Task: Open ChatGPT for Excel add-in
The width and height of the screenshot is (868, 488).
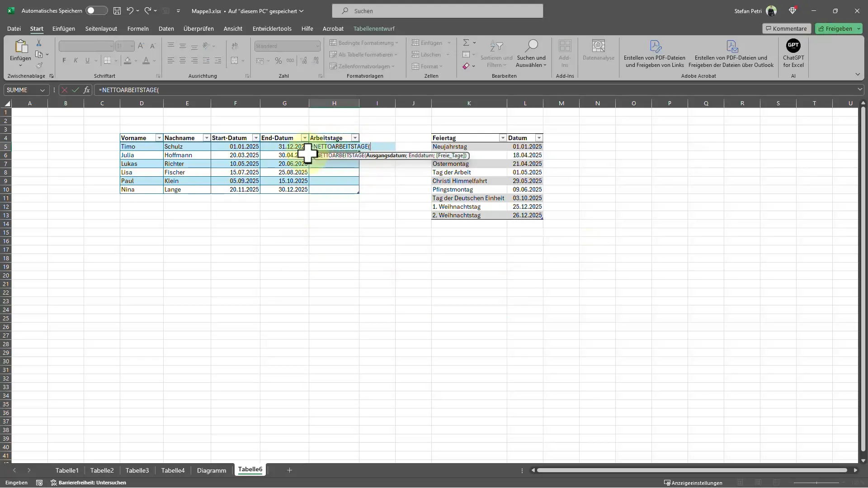Action: (793, 53)
